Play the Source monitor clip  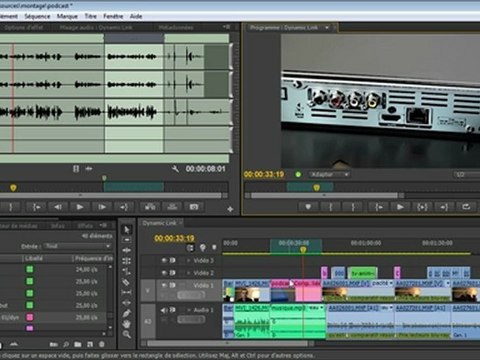80,207
